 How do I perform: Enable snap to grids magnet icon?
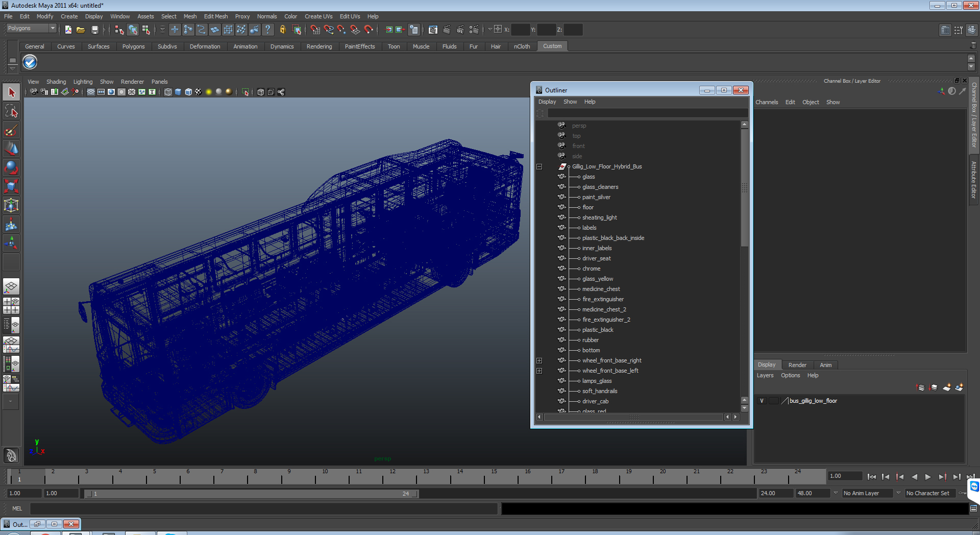(315, 30)
